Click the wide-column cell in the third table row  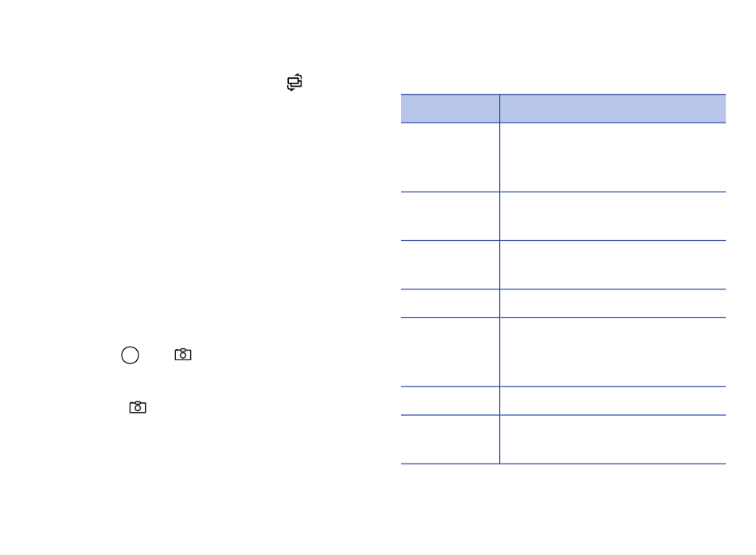click(x=613, y=265)
